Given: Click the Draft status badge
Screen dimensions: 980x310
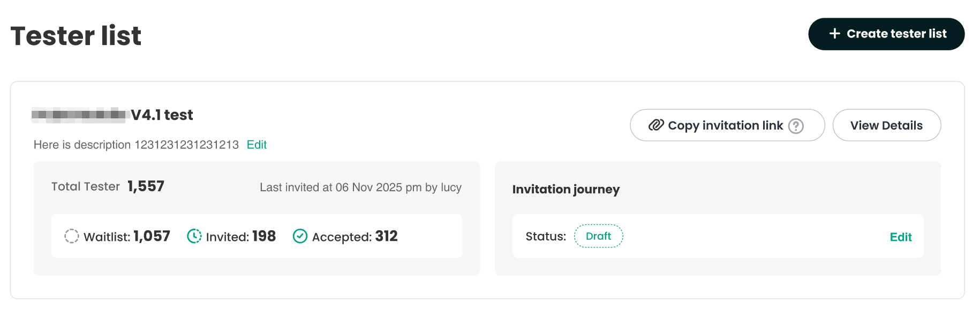Looking at the screenshot, I should (x=598, y=236).
